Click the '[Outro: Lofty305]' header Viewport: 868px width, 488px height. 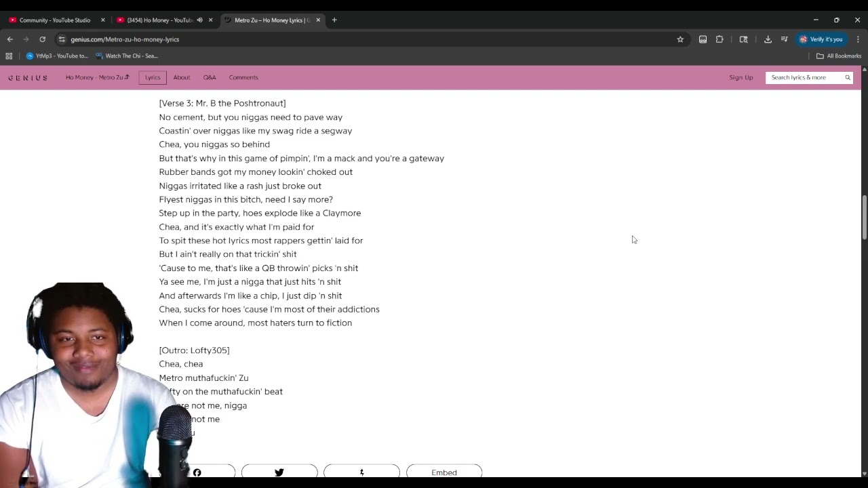pos(194,350)
